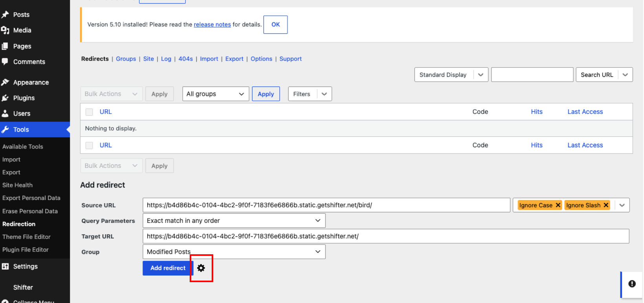Remove the Ignore Case flag

[x=558, y=205]
